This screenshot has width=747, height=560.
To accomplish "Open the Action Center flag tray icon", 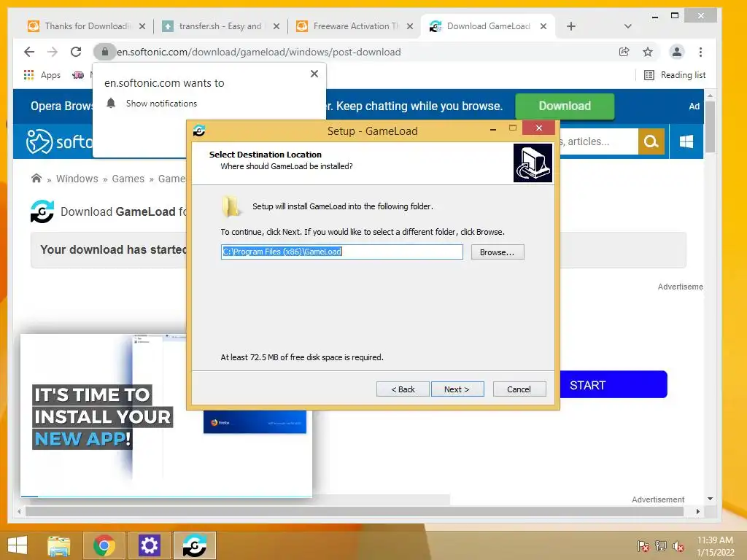I will pyautogui.click(x=643, y=546).
